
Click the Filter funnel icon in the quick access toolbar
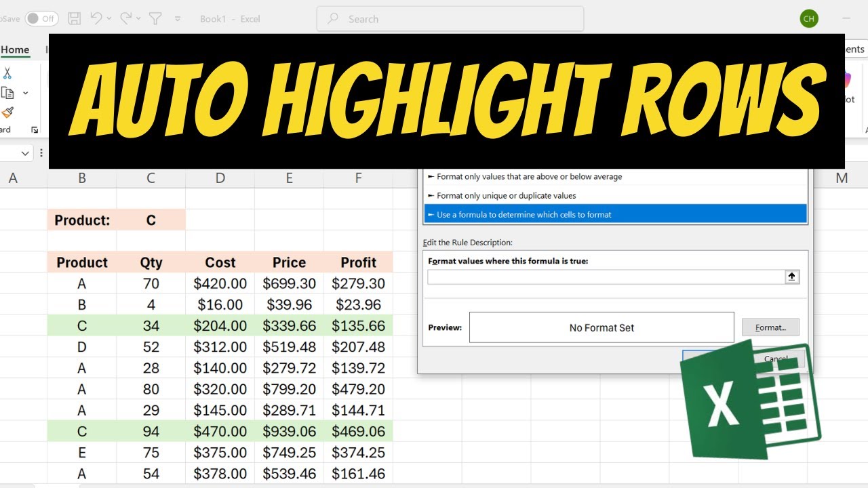tap(154, 19)
